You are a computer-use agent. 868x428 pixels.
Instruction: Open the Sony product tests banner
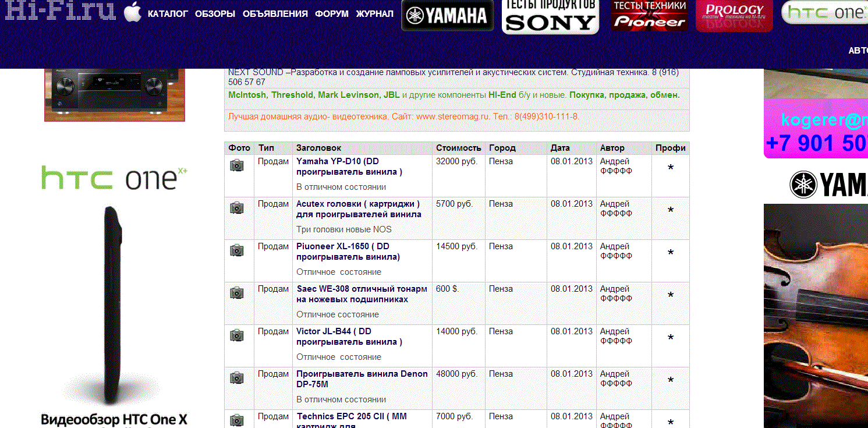click(x=550, y=16)
